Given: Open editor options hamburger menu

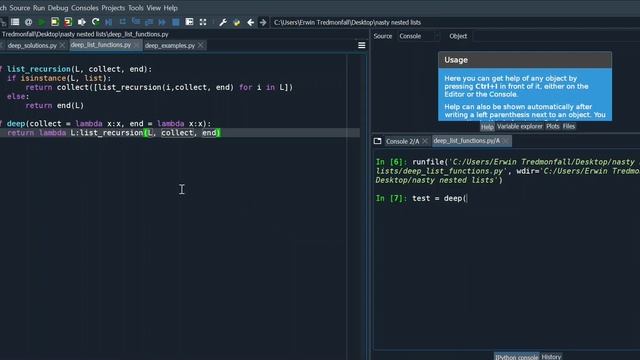Looking at the screenshot, I should (362, 45).
